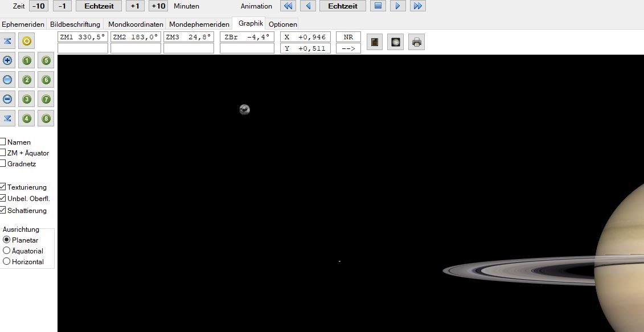Open the Optionen tab
Viewport: 644px width, 332px height.
(282, 24)
